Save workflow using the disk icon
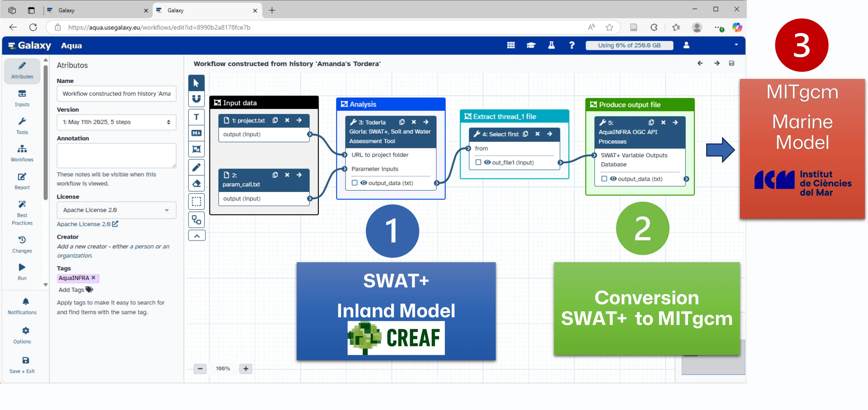The height and width of the screenshot is (410, 868). pos(731,63)
